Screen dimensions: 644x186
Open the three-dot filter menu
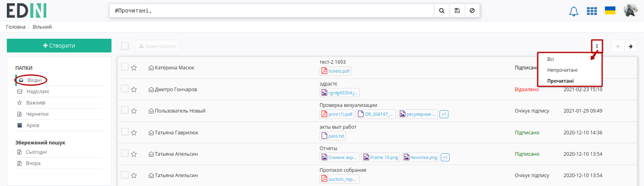coord(597,46)
